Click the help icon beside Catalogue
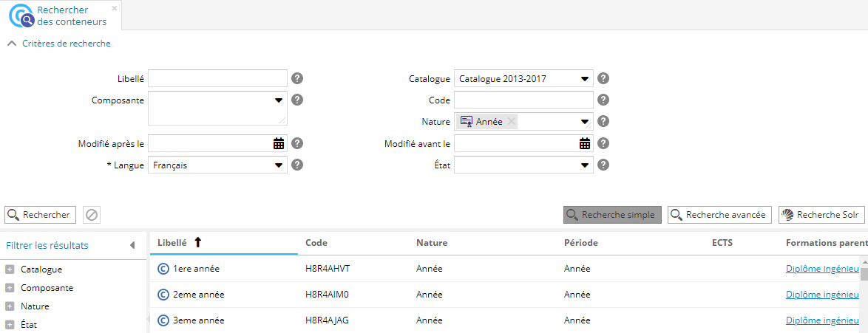The width and height of the screenshot is (868, 333). pyautogui.click(x=603, y=79)
